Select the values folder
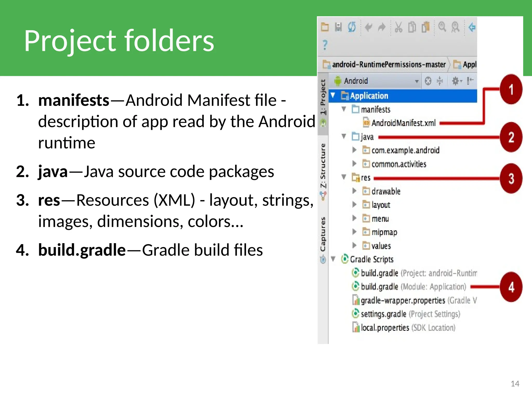The width and height of the screenshot is (532, 399). [377, 246]
